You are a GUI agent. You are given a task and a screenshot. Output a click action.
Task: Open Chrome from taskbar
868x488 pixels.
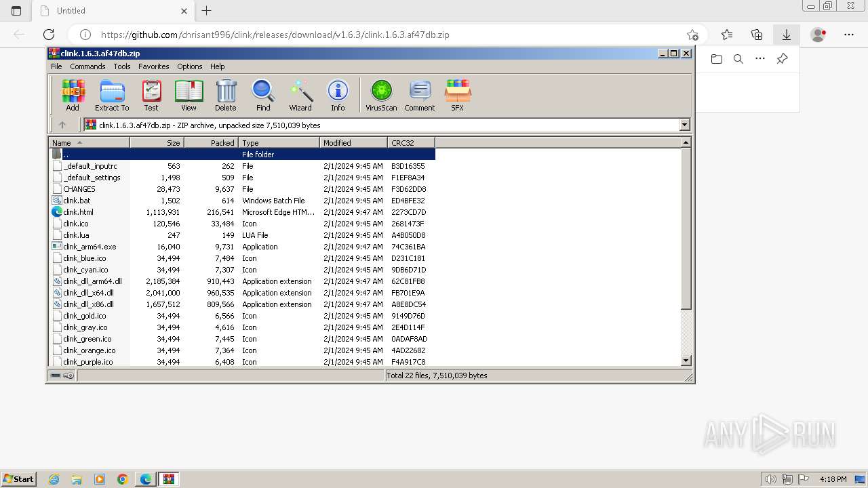tap(123, 479)
